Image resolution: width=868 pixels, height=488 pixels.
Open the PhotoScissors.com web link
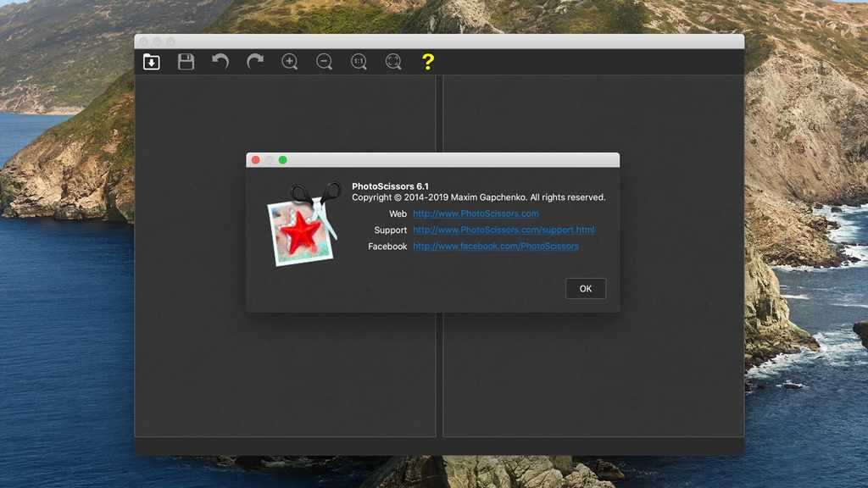pyautogui.click(x=476, y=213)
